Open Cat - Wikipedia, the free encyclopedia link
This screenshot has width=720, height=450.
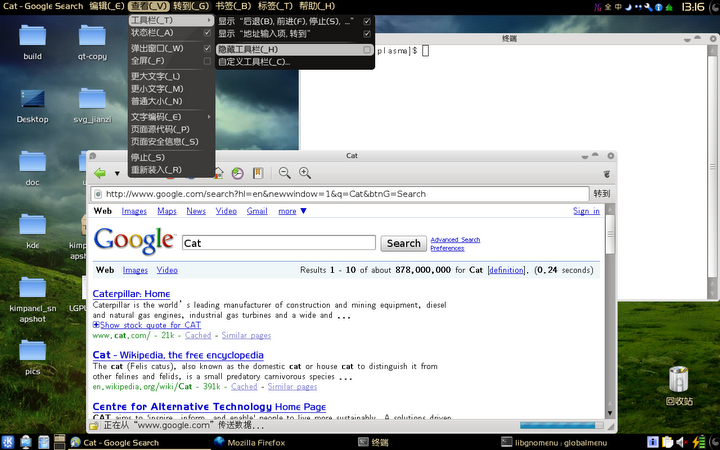(x=178, y=355)
